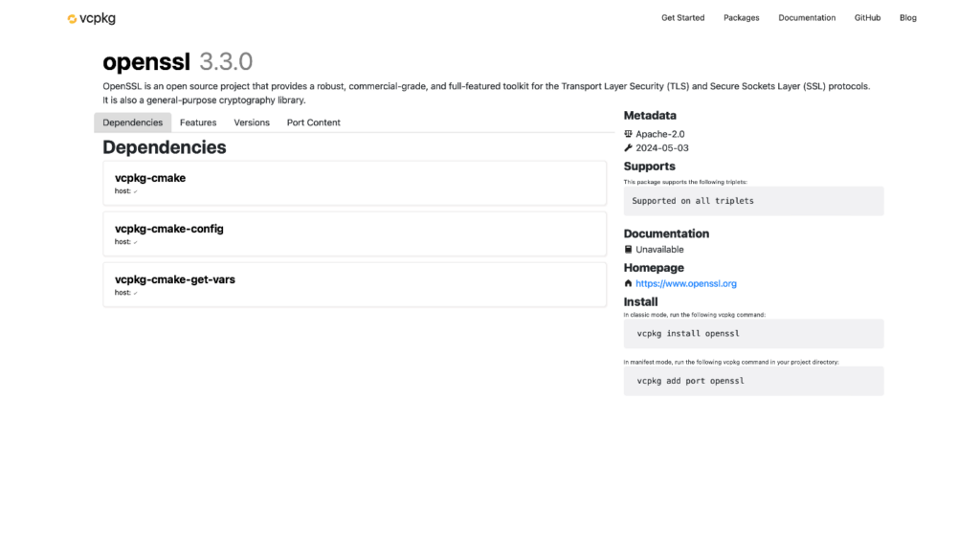Screen dimensions: 980x555
Task: Click the book icon beside Unavailable
Action: coord(629,250)
